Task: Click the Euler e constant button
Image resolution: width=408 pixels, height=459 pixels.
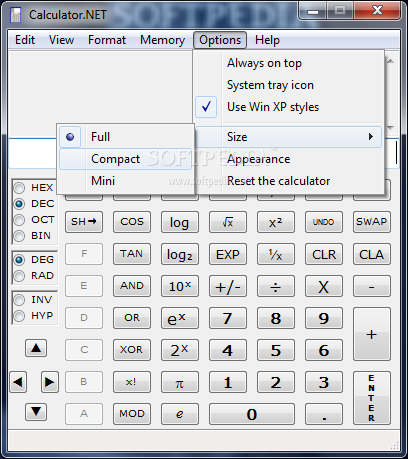Action: [x=180, y=414]
